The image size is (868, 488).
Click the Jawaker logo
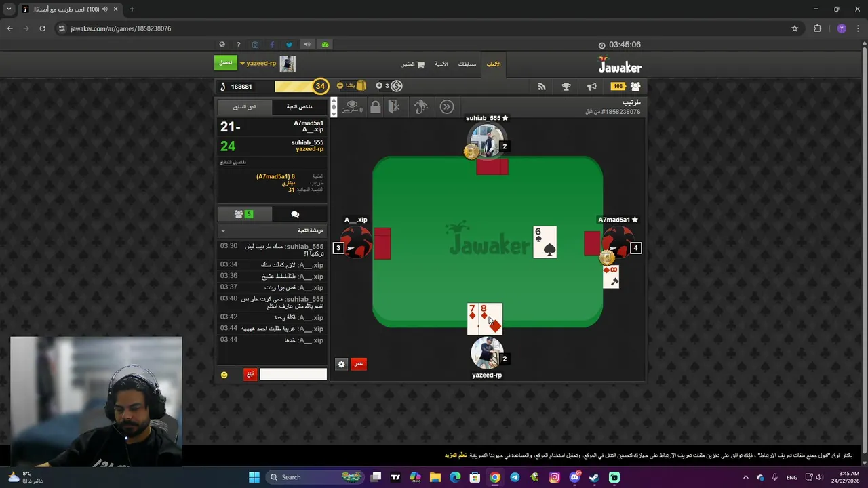(620, 65)
